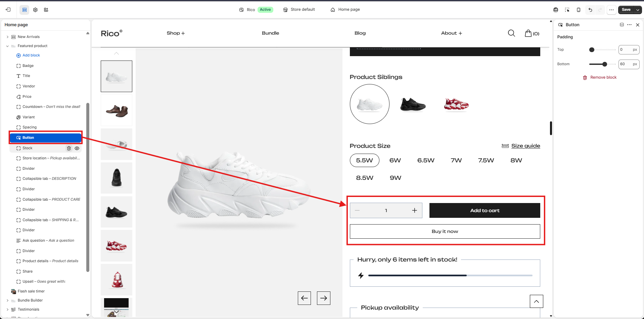Expand the Bundle Builder section
The height and width of the screenshot is (319, 644).
coord(7,301)
